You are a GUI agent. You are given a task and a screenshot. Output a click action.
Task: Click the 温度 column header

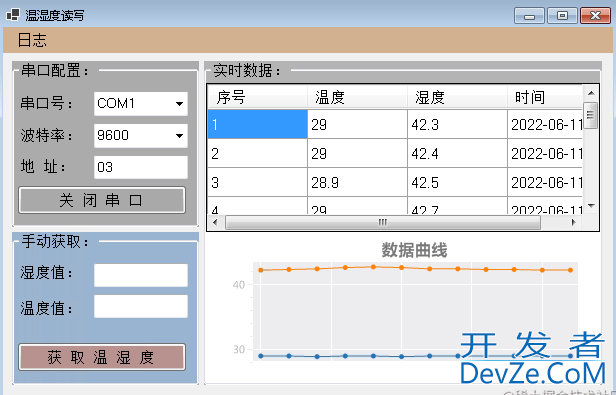(x=357, y=97)
